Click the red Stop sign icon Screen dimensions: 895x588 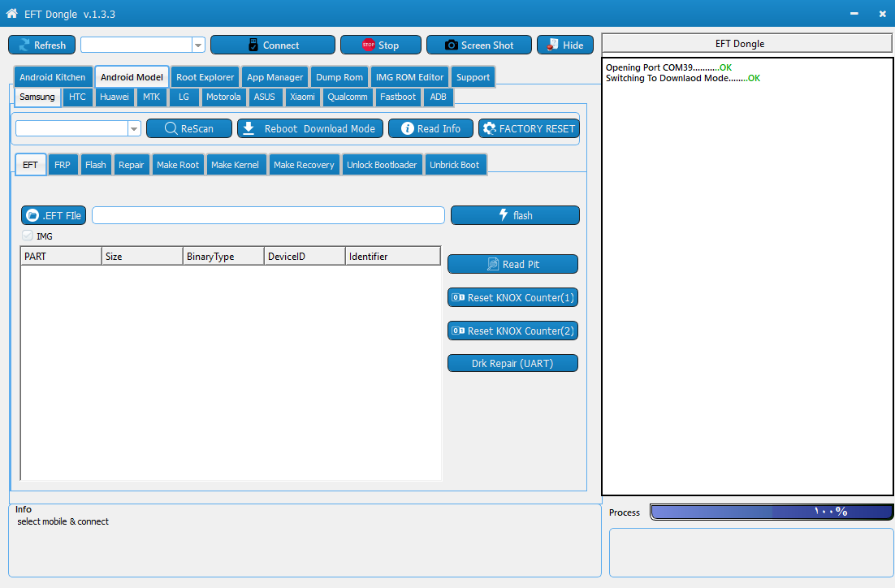click(369, 45)
